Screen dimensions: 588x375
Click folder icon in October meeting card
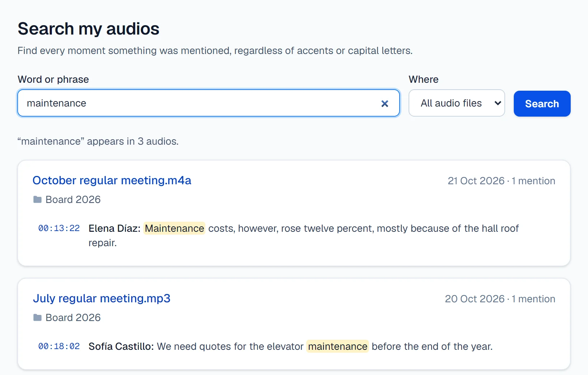pos(37,199)
